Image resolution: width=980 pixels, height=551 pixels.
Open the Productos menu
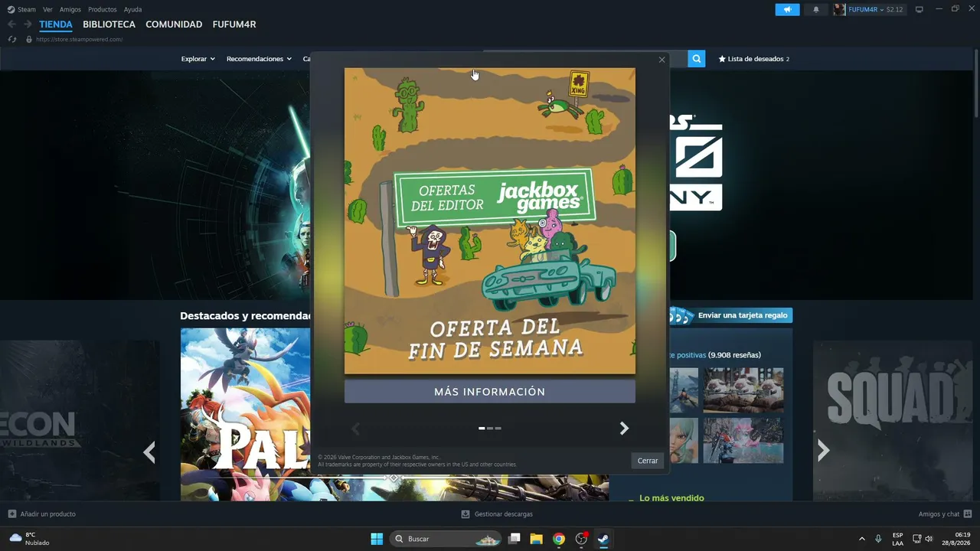(103, 9)
